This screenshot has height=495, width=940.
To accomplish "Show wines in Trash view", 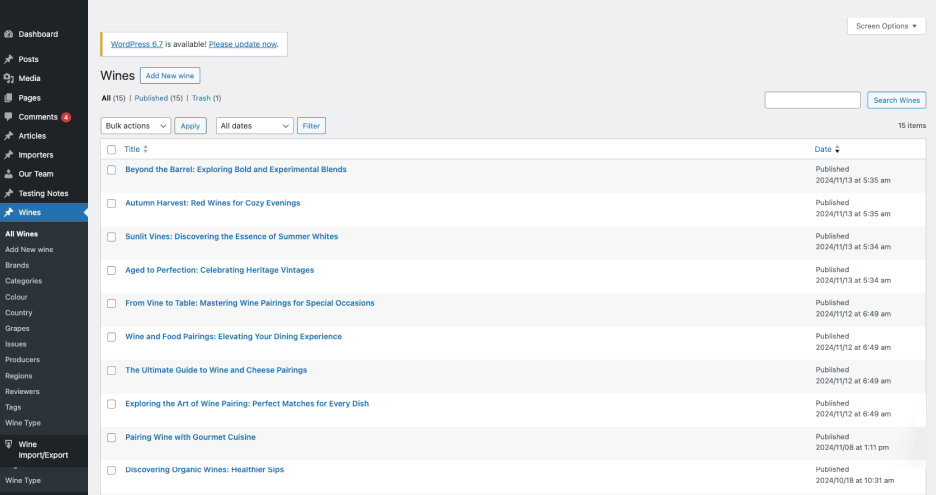I will [206, 98].
